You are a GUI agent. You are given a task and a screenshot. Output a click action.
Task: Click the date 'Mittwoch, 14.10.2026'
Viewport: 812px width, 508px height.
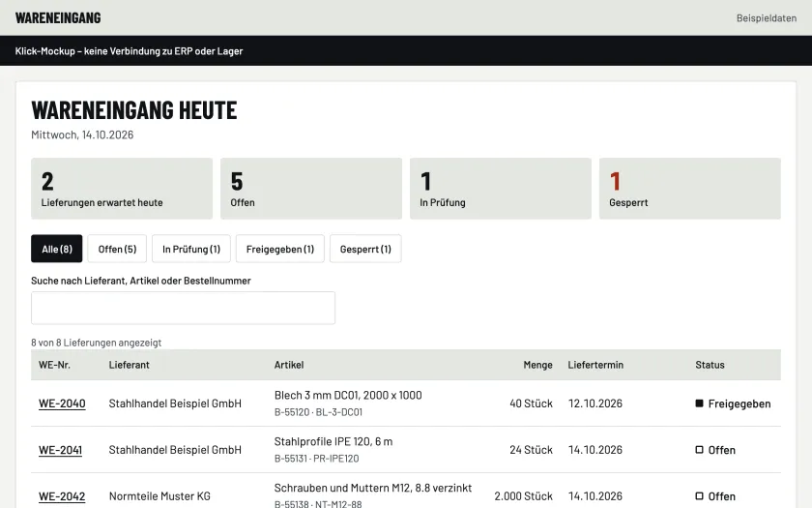(82, 134)
